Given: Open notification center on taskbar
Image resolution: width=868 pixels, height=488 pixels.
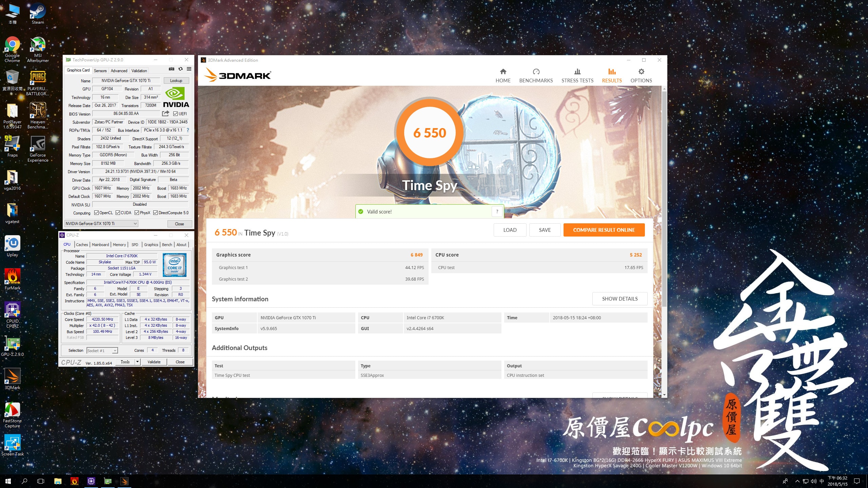Looking at the screenshot, I should (x=856, y=481).
